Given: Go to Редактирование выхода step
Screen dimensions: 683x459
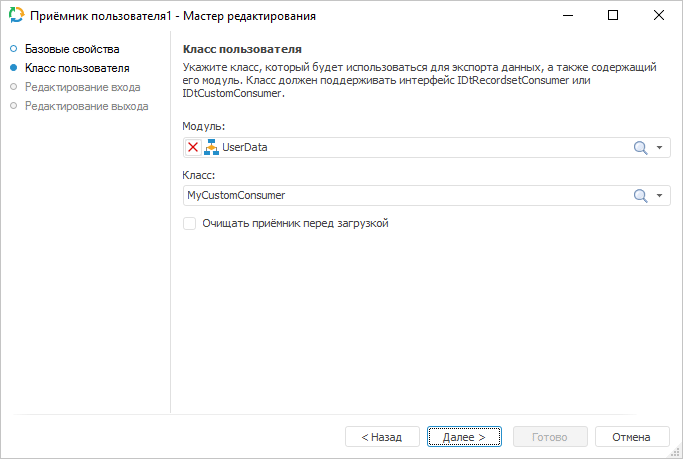Looking at the screenshot, I should pyautogui.click(x=86, y=106).
